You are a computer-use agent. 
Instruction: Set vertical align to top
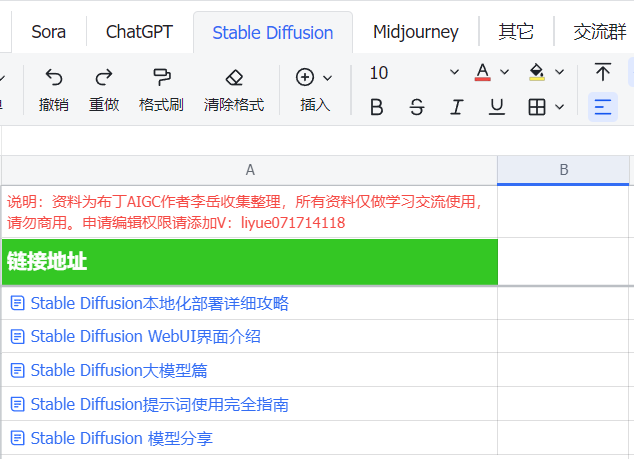[x=602, y=72]
